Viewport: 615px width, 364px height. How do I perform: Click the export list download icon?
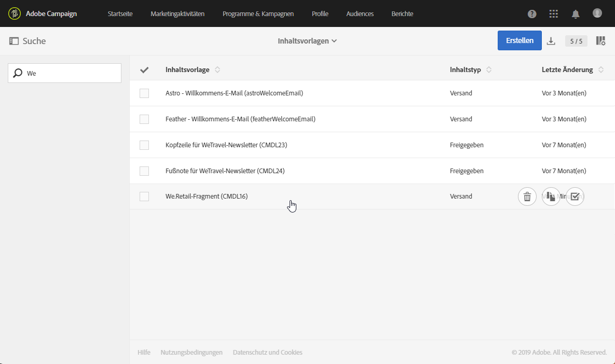click(x=551, y=41)
